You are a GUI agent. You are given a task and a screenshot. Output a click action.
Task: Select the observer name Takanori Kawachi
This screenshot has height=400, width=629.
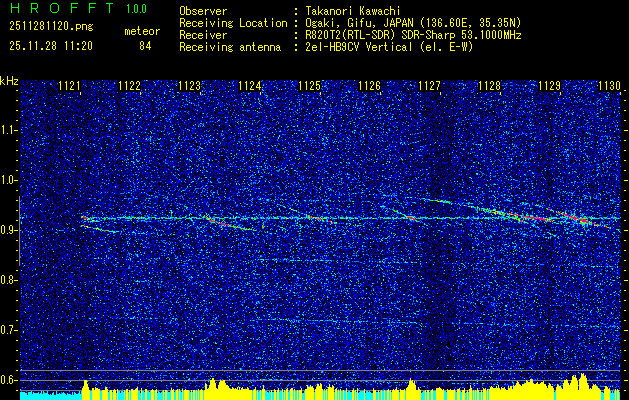352,11
